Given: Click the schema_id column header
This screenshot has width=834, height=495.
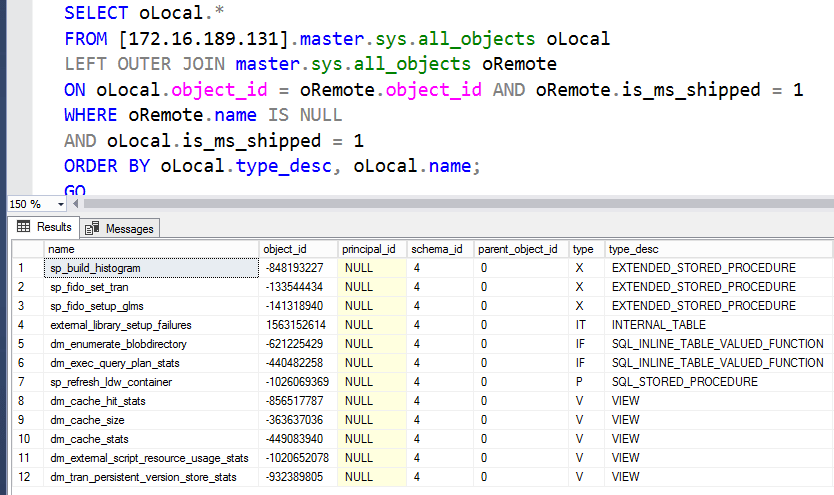Looking at the screenshot, I should pos(440,249).
